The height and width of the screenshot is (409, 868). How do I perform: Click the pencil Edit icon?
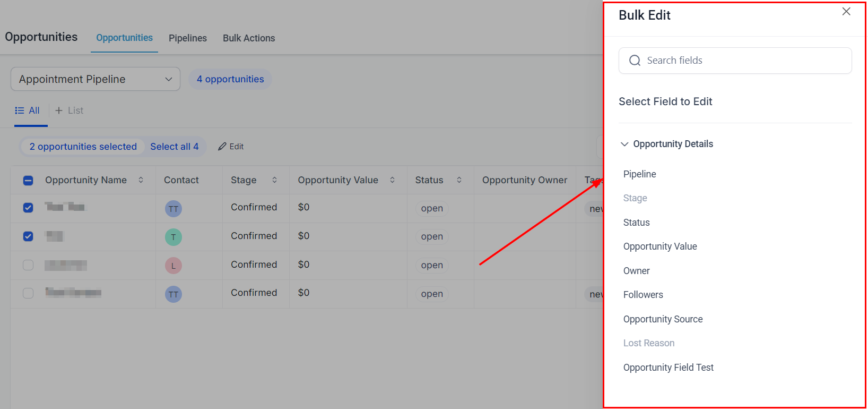point(222,147)
